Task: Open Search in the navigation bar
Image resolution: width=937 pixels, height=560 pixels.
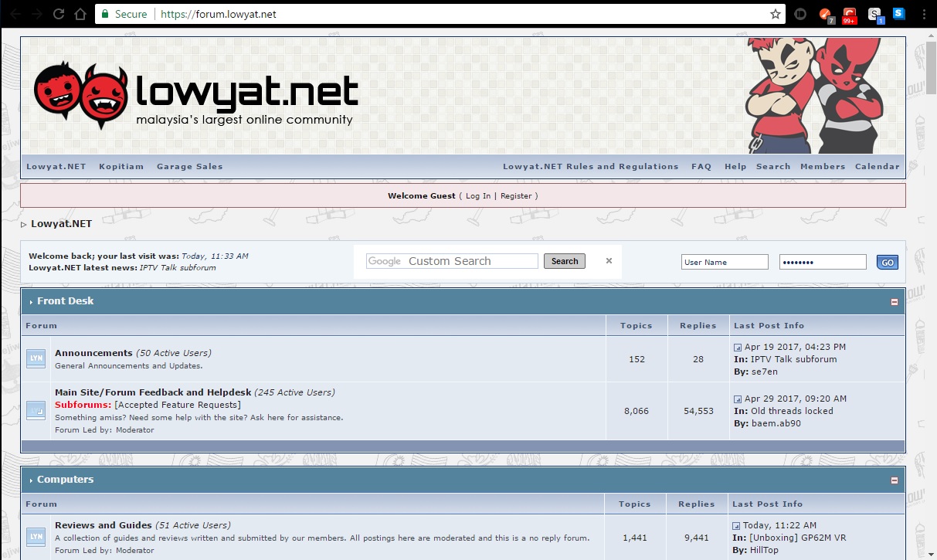Action: click(x=773, y=167)
